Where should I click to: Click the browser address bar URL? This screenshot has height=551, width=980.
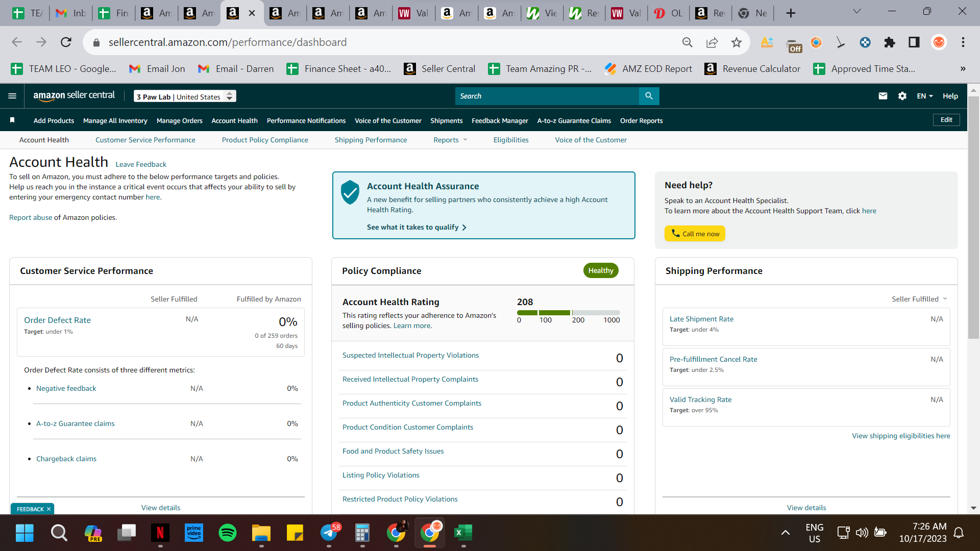(x=228, y=42)
